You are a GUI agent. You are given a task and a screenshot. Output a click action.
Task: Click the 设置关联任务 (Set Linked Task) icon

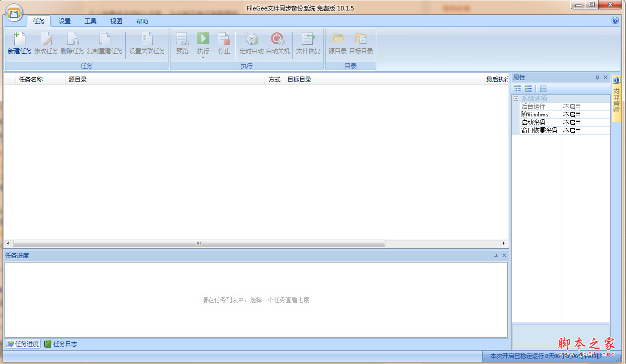tap(147, 39)
